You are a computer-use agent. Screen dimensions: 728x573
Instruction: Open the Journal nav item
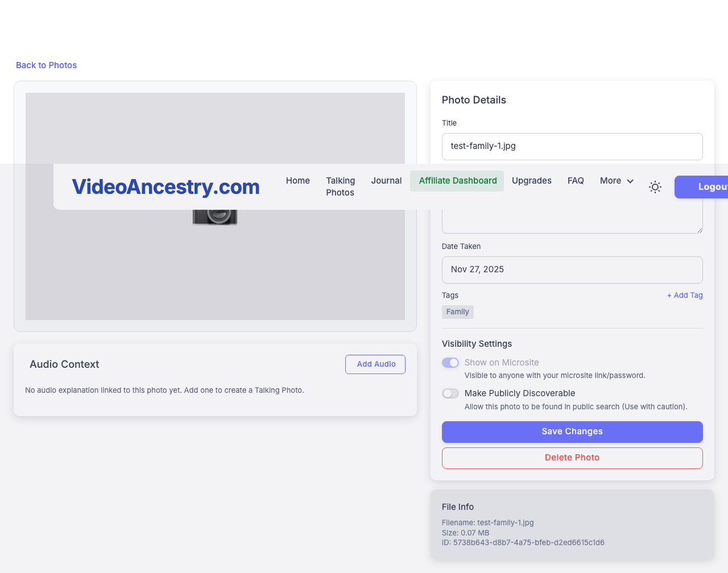386,181
